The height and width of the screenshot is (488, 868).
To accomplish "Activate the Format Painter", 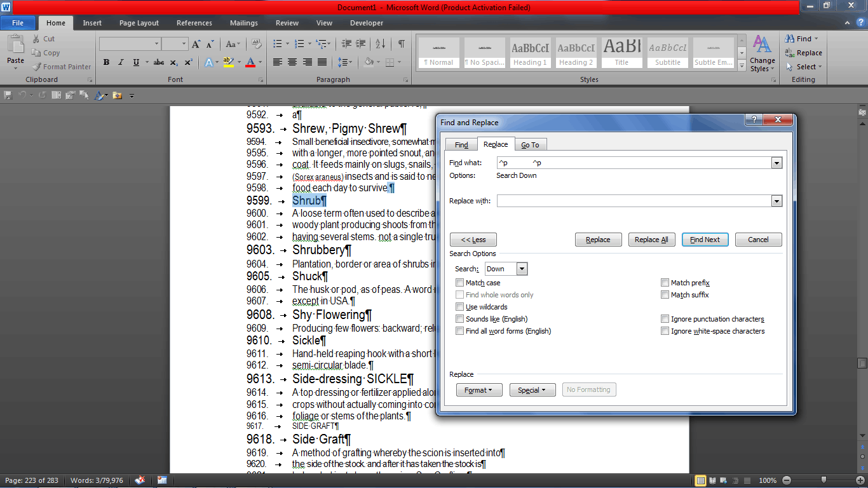I will click(61, 66).
